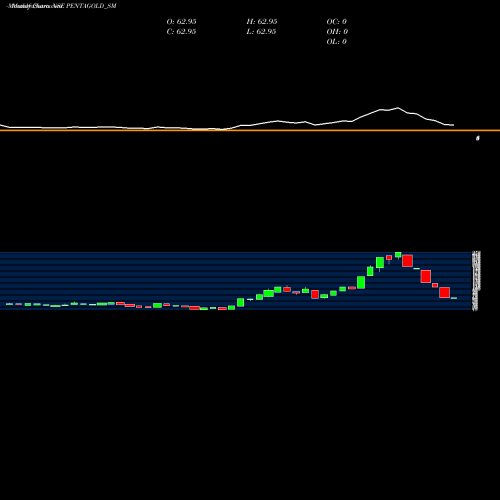Viewport: 500px width, 500px height.
Task: Click the OH: 0 readout
Action: pyautogui.click(x=337, y=31)
